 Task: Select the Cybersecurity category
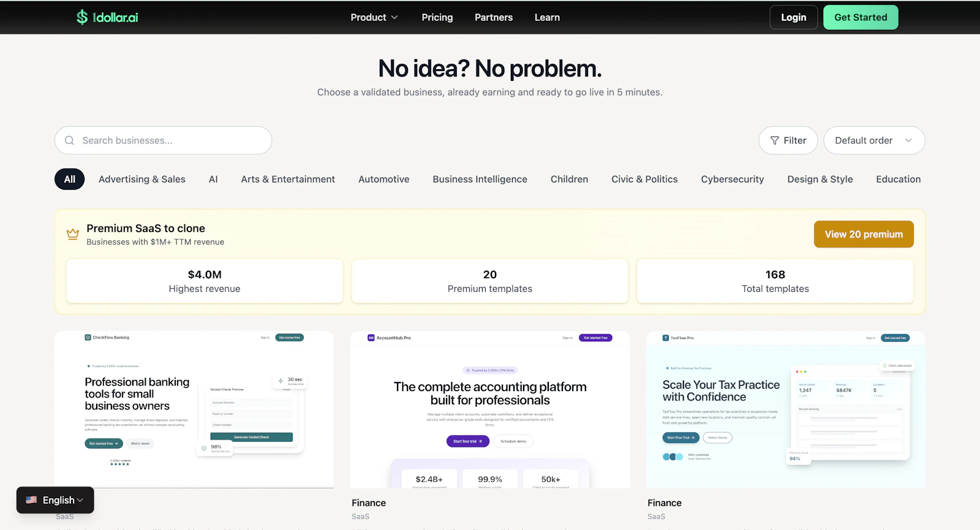[x=733, y=179]
